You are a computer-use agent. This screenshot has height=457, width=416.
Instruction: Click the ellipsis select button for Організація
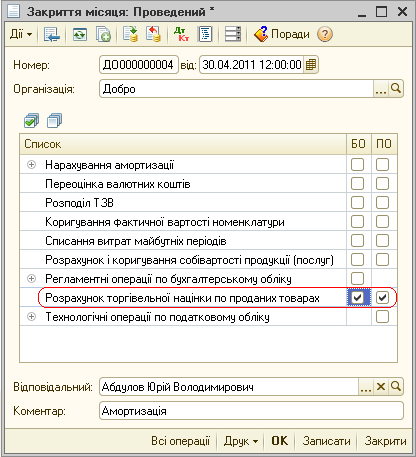click(x=381, y=89)
